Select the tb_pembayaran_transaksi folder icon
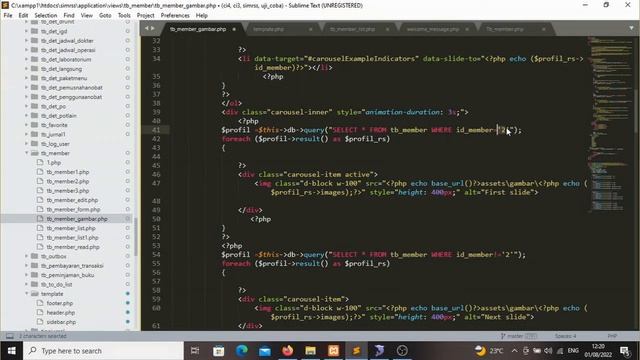 [x=34, y=266]
